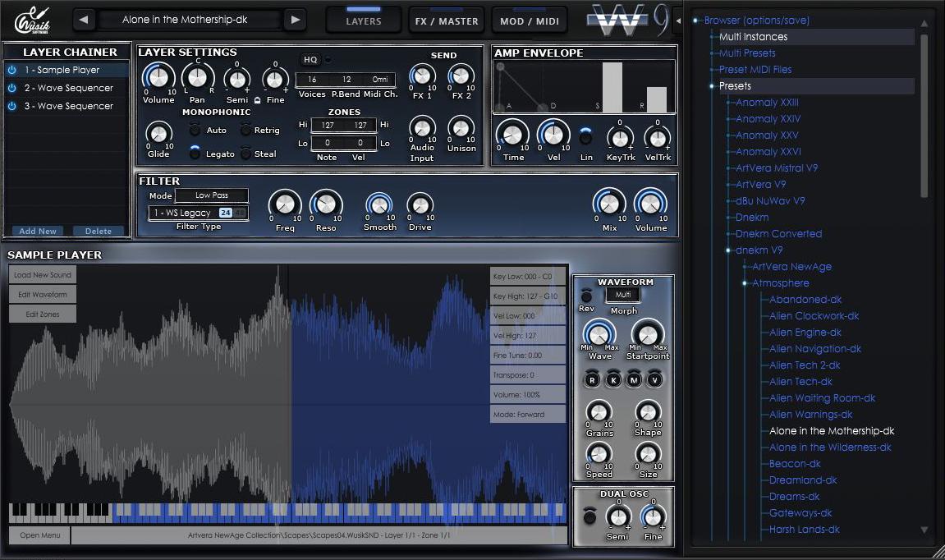Viewport: 945px width, 560px height.
Task: Click the Send FX 2 knob
Action: click(x=461, y=76)
